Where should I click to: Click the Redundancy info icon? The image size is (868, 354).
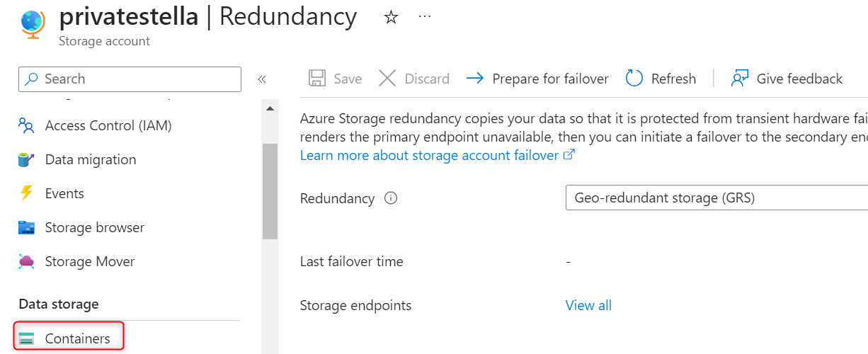pos(391,198)
